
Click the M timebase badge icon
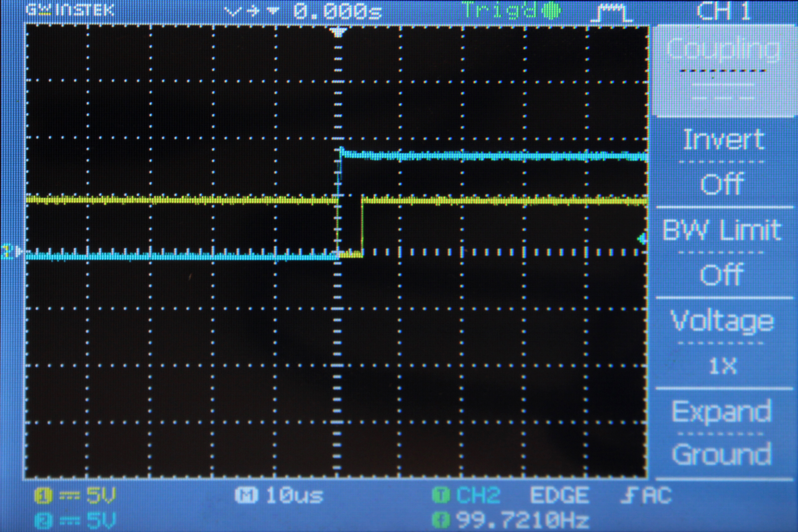(246, 496)
